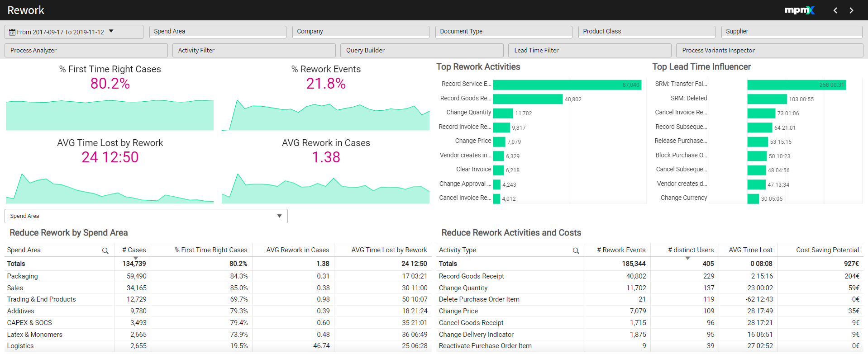Select Change Quantity activity table row
Screen dimensions: 868x354
[649, 288]
